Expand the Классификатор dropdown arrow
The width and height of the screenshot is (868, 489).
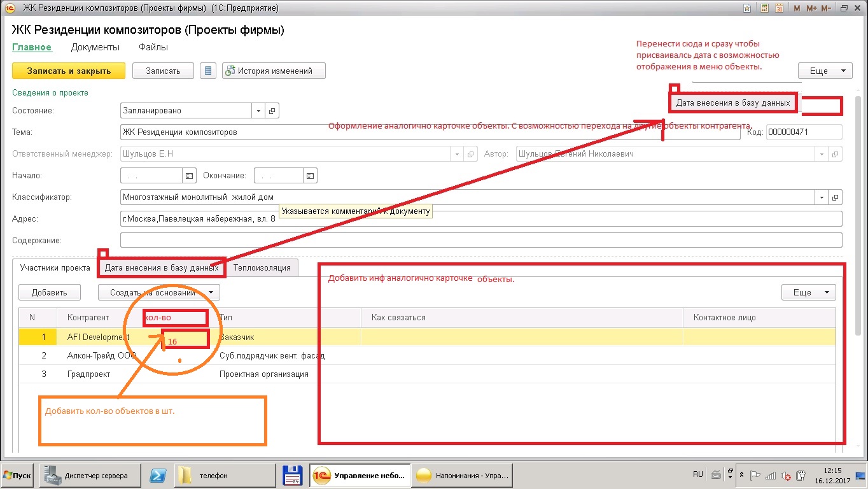tap(822, 197)
